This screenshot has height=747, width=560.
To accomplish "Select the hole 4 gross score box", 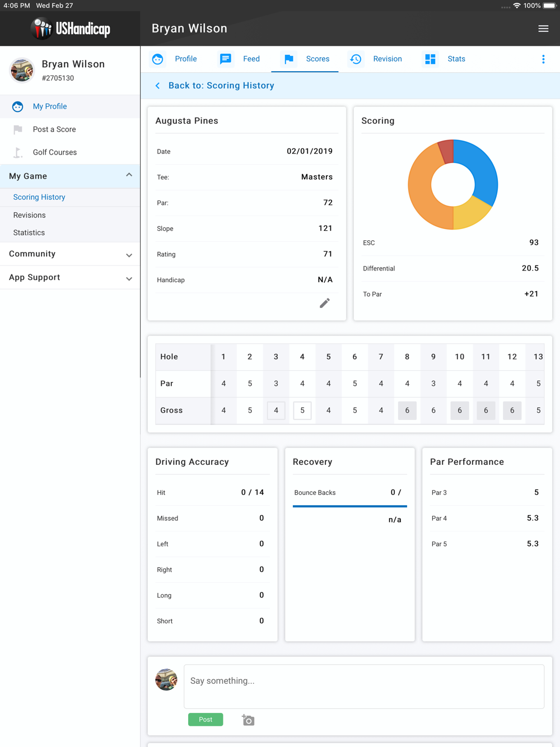I will [302, 410].
